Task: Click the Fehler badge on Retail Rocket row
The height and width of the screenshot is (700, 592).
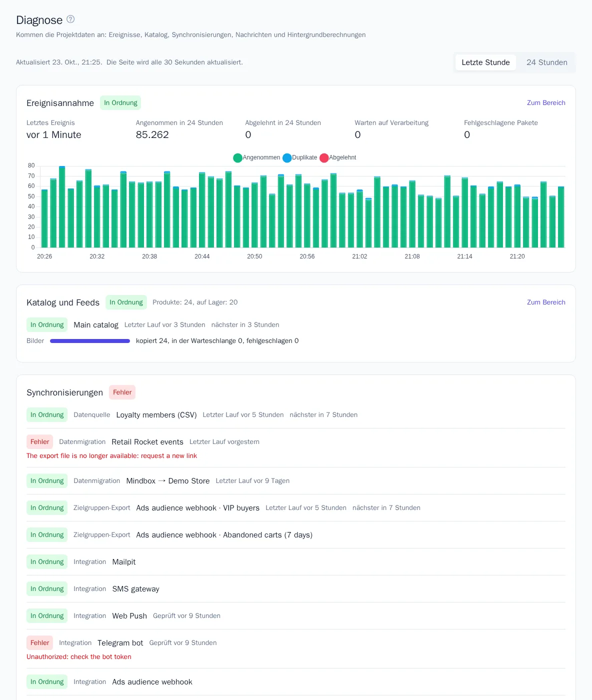Action: point(39,442)
